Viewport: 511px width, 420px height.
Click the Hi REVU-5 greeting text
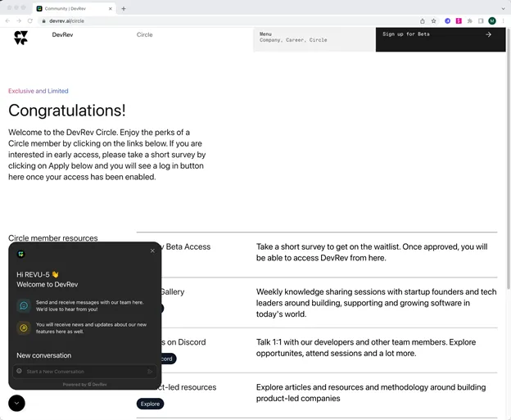click(38, 274)
